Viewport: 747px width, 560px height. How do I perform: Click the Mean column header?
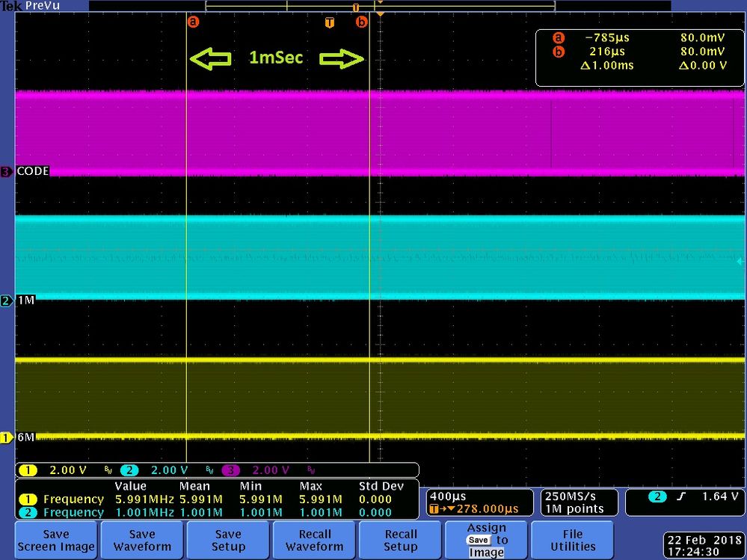pos(194,486)
